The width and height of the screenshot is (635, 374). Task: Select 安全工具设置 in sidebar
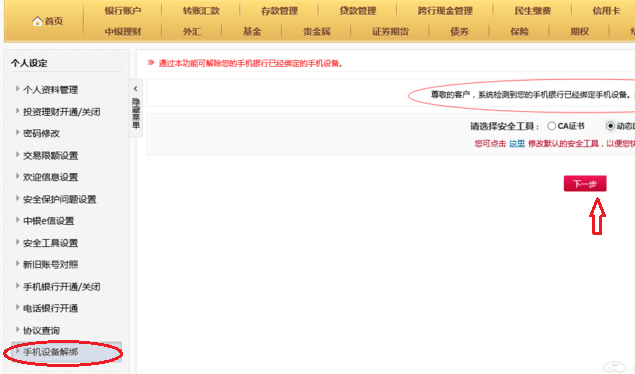click(x=50, y=243)
